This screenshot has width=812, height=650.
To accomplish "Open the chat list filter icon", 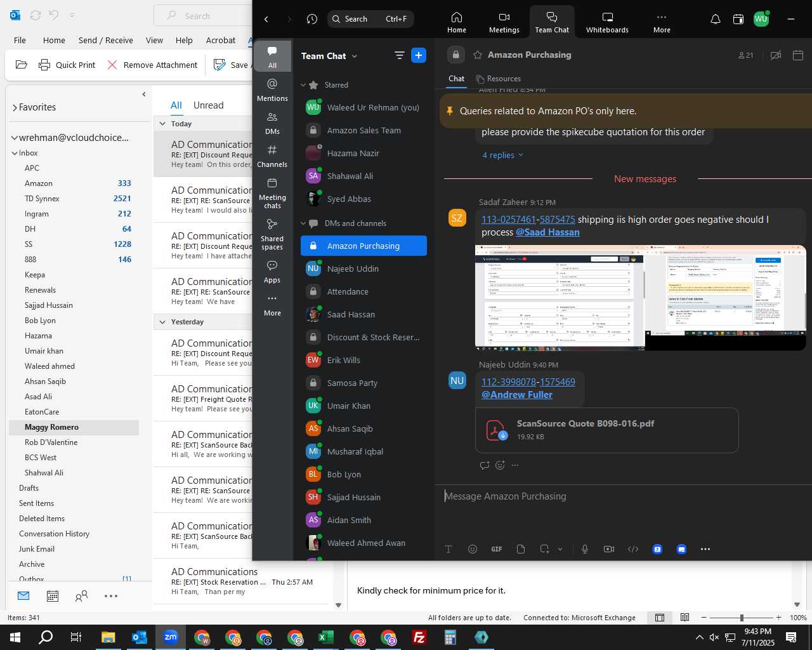I will click(x=399, y=55).
